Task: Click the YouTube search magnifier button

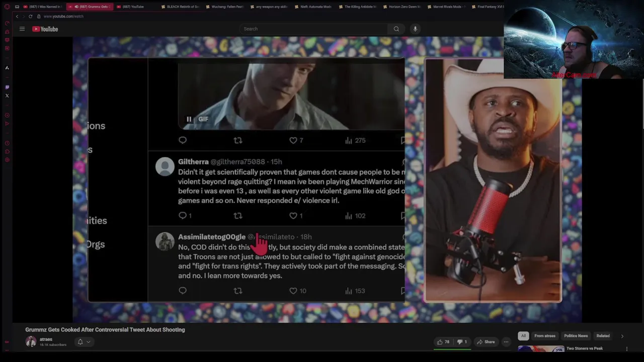Action: (396, 29)
